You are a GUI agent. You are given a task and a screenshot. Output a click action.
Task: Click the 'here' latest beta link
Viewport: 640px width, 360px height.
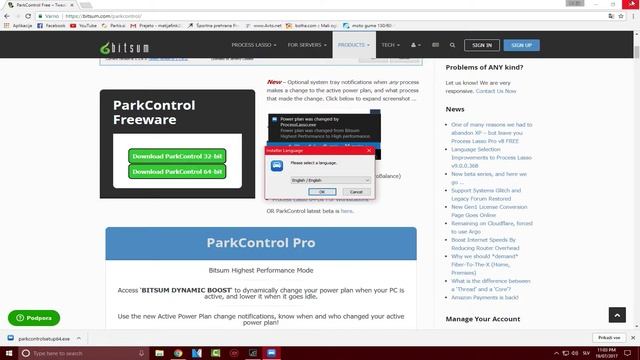(x=346, y=211)
